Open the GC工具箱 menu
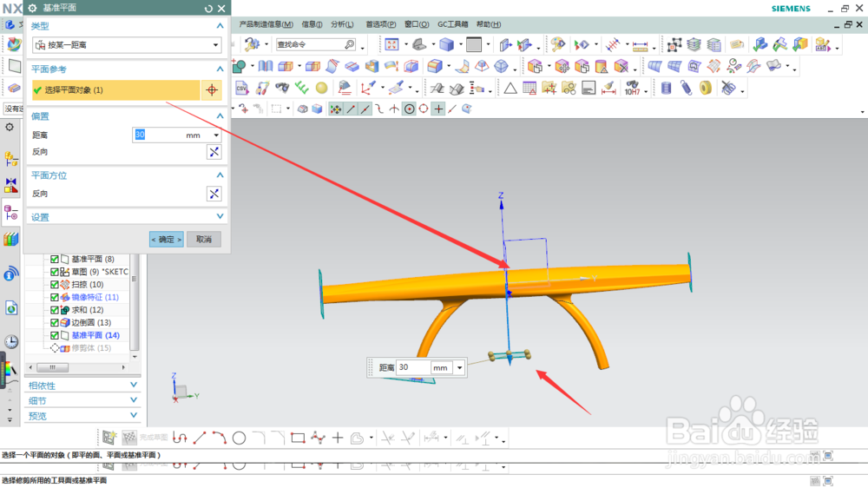 point(453,24)
